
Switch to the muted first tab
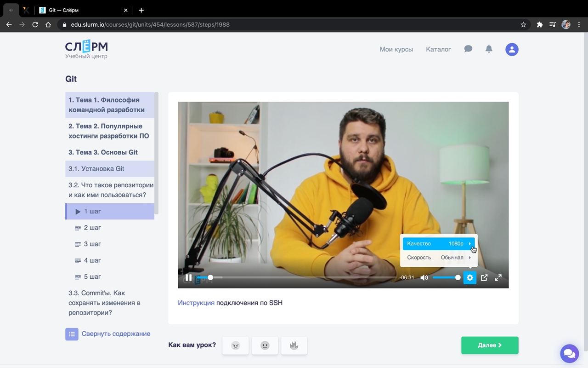[x=11, y=10]
